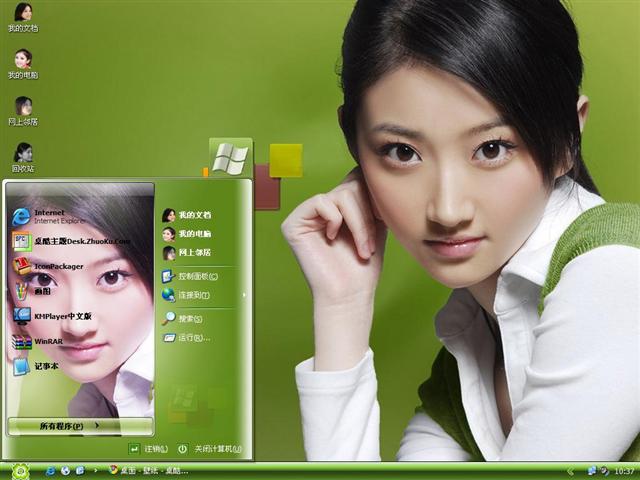Click show desktop quick launch icon

80,471
